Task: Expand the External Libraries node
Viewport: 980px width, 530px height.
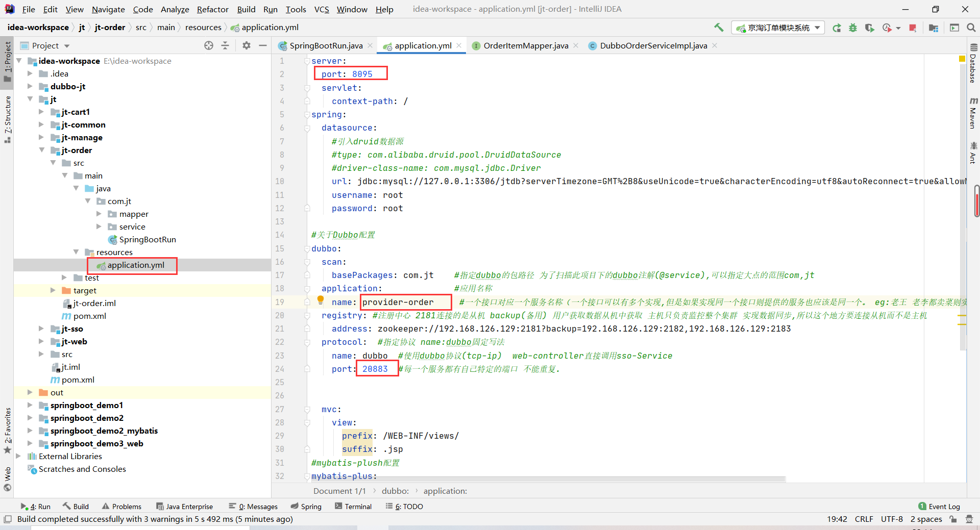Action: click(x=19, y=456)
